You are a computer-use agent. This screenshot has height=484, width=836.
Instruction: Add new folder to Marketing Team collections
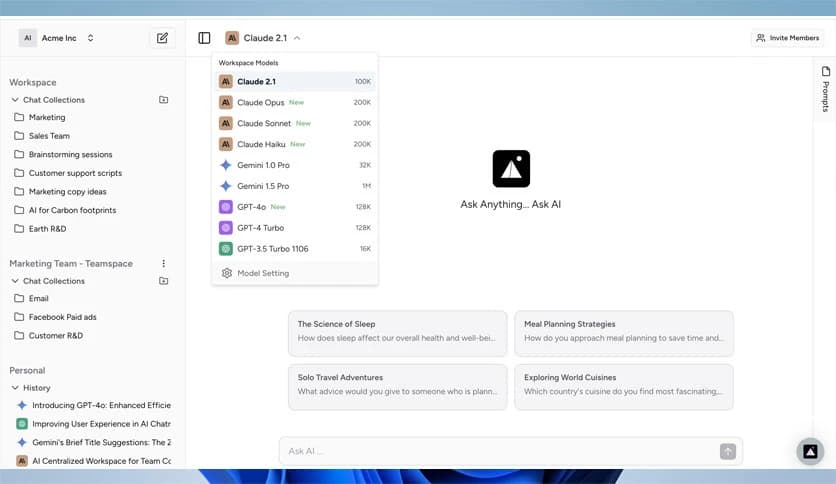tap(164, 281)
